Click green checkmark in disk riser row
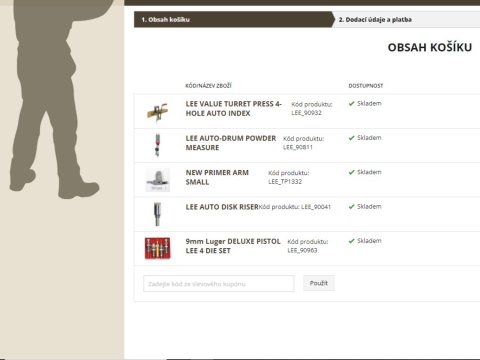The height and width of the screenshot is (360, 480). click(351, 207)
